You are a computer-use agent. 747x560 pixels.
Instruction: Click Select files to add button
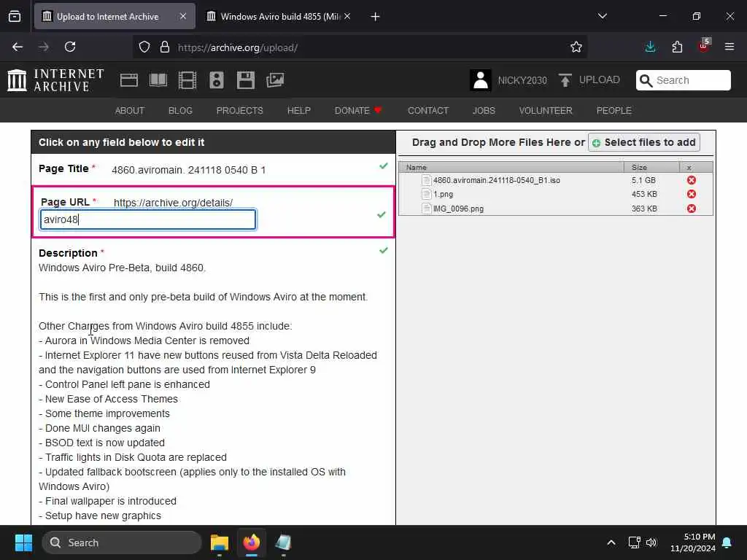(x=643, y=142)
